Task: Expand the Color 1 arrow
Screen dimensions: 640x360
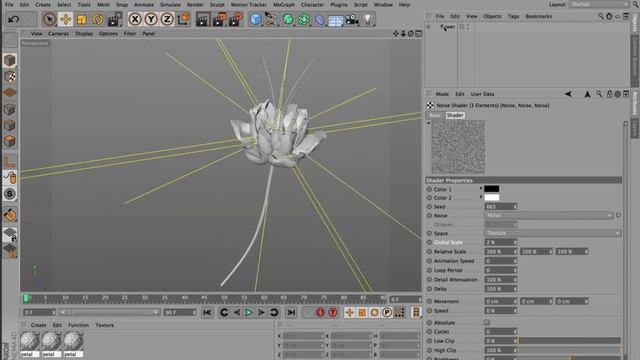Action: 481,189
